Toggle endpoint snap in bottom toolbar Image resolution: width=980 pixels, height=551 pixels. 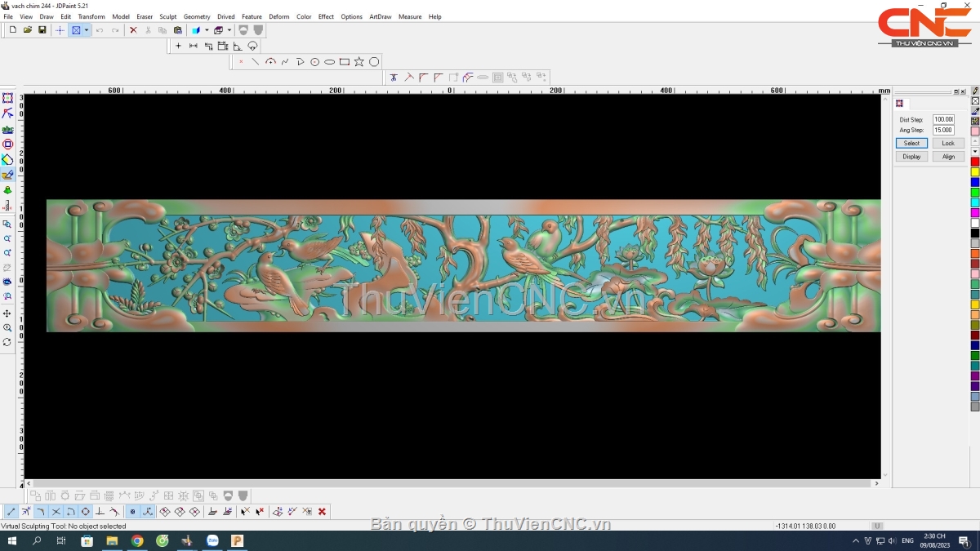[x=11, y=512]
